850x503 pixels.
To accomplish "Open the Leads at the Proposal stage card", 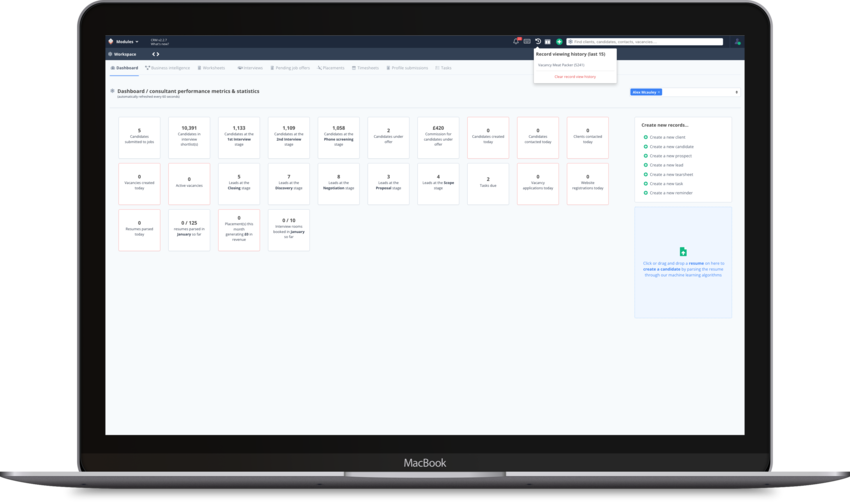I will [x=389, y=184].
